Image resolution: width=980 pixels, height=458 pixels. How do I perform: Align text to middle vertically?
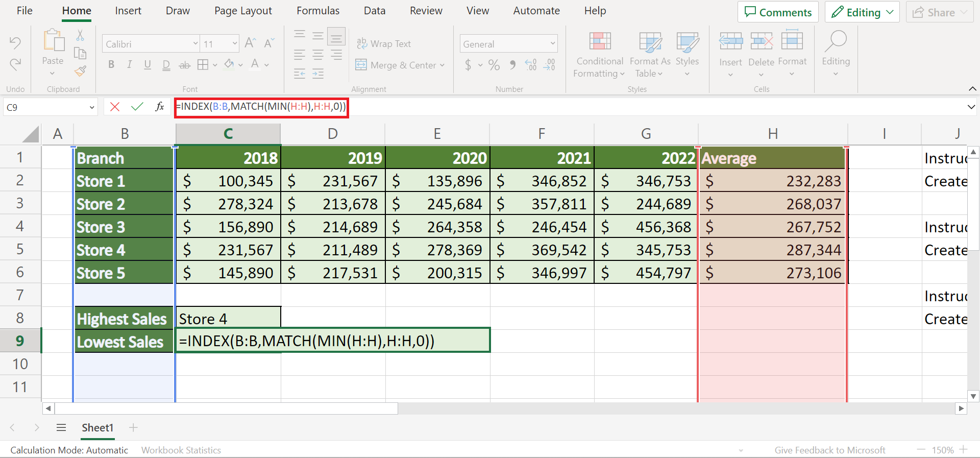point(318,35)
